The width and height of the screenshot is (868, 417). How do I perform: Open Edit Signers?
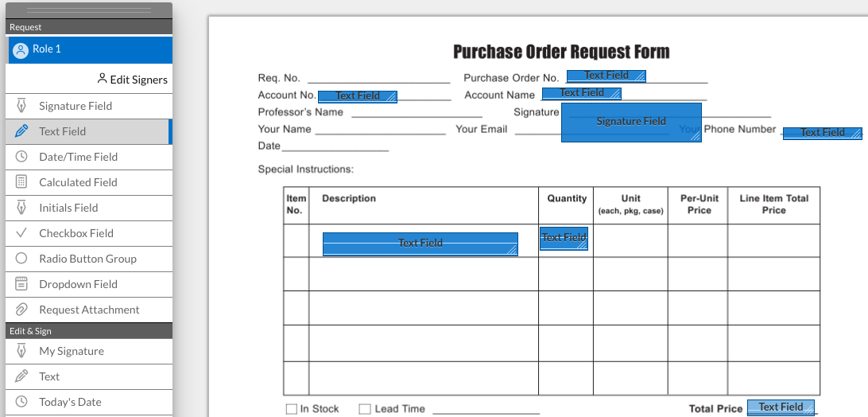[x=132, y=80]
